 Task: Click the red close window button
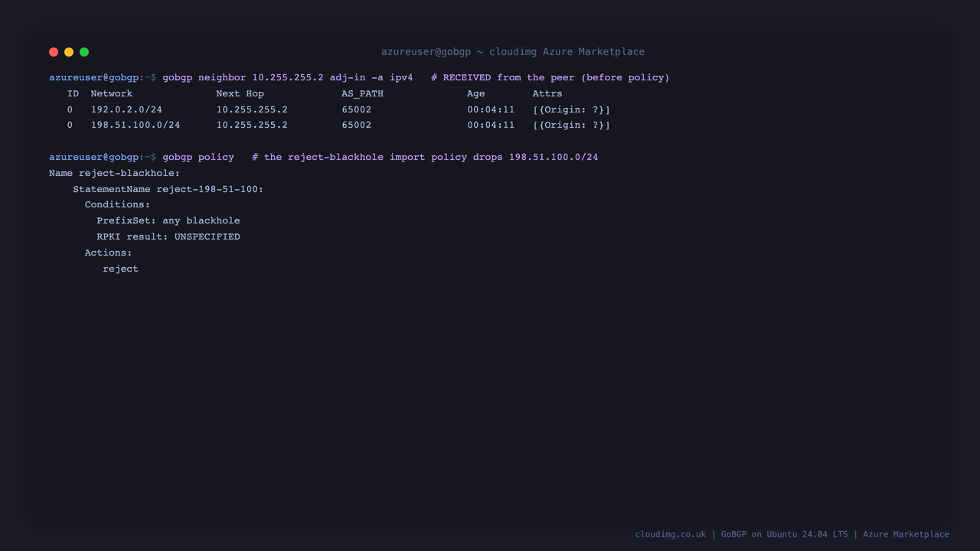pos(54,52)
